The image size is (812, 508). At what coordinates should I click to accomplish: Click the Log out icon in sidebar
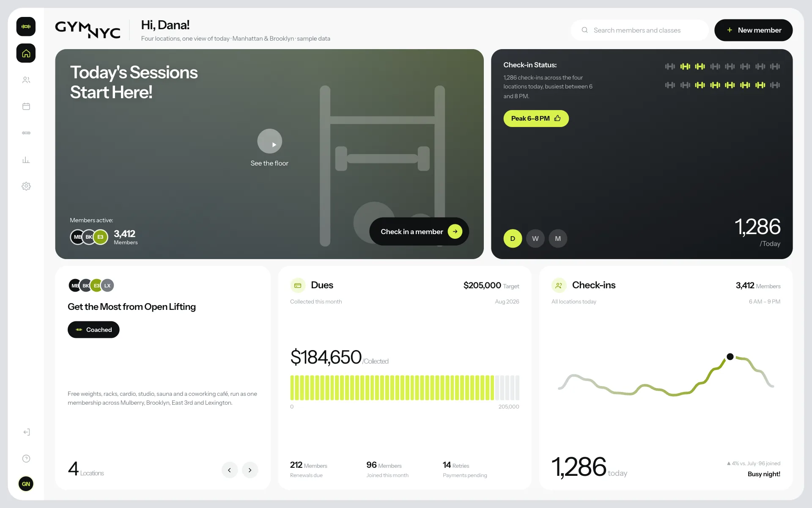pos(26,432)
